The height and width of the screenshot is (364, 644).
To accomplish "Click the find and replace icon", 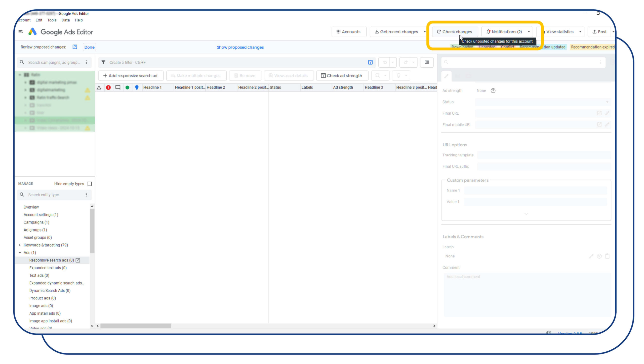I will 377,75.
